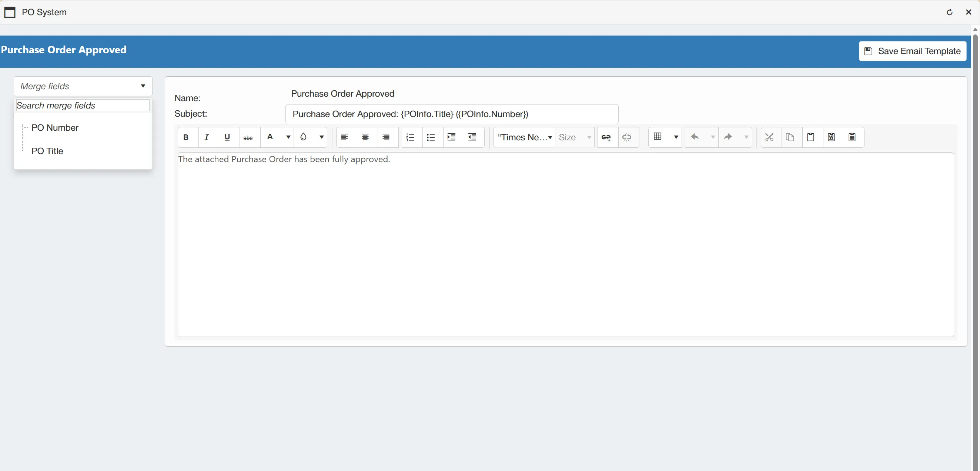Screen dimensions: 980x471
Task: Refresh the PO System window
Action: pyautogui.click(x=950, y=12)
